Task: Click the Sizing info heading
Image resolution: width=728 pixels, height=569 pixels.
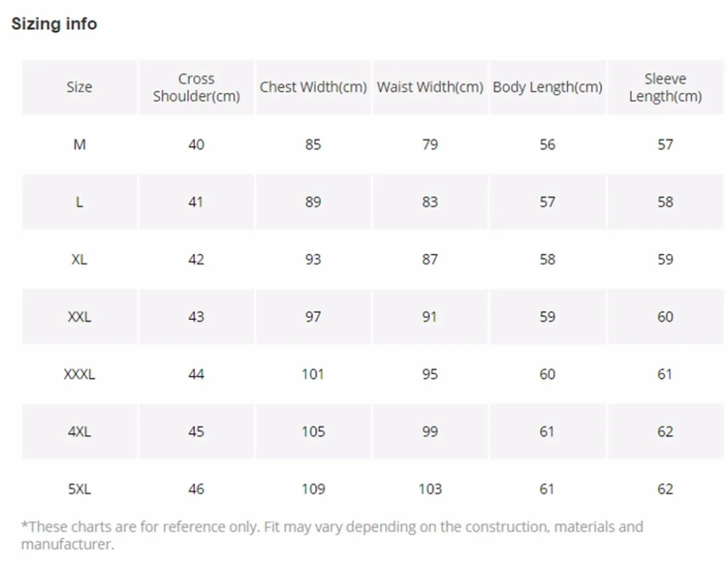Action: click(x=54, y=24)
